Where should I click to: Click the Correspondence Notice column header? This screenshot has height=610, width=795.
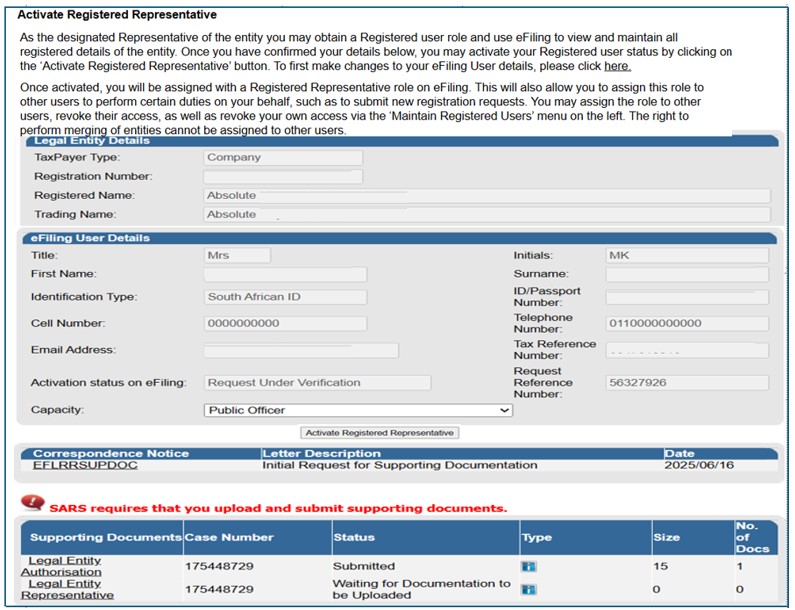click(x=111, y=453)
